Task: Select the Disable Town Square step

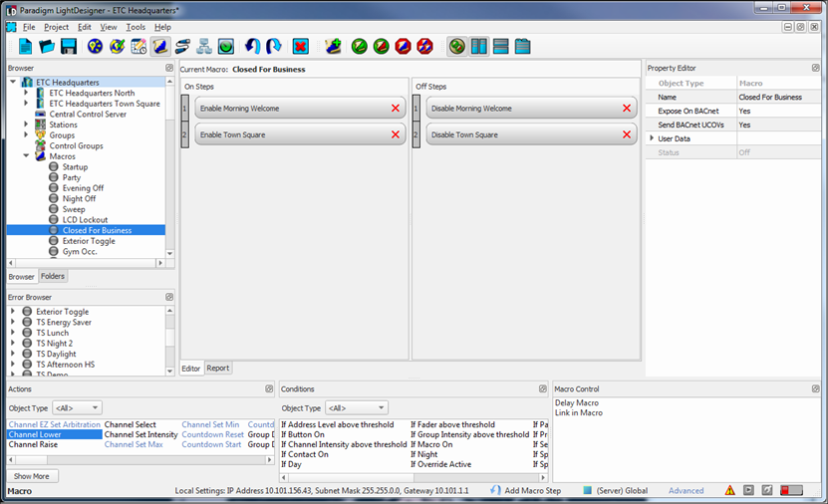Action: click(531, 134)
